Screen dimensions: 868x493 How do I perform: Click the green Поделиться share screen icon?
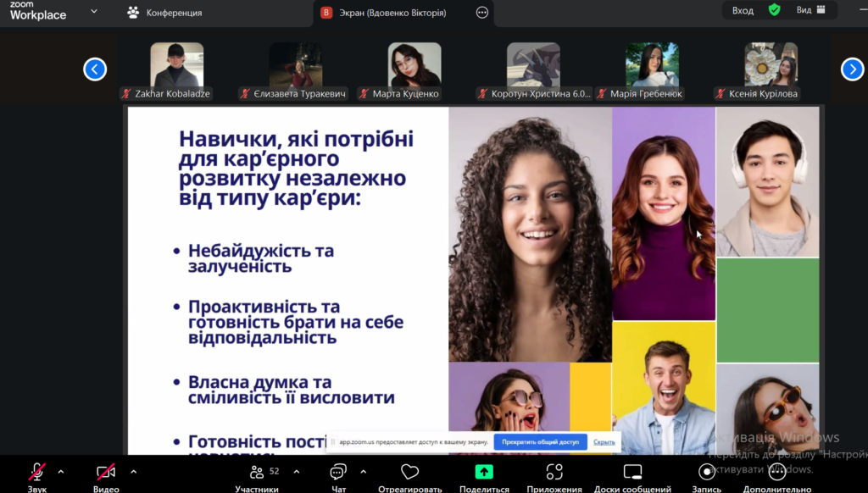tap(483, 472)
